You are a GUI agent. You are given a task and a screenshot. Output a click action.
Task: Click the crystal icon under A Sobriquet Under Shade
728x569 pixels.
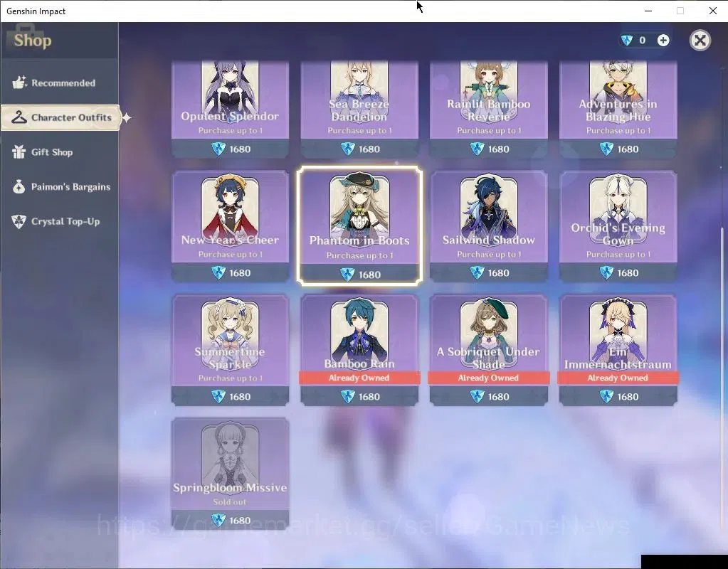pyautogui.click(x=477, y=397)
